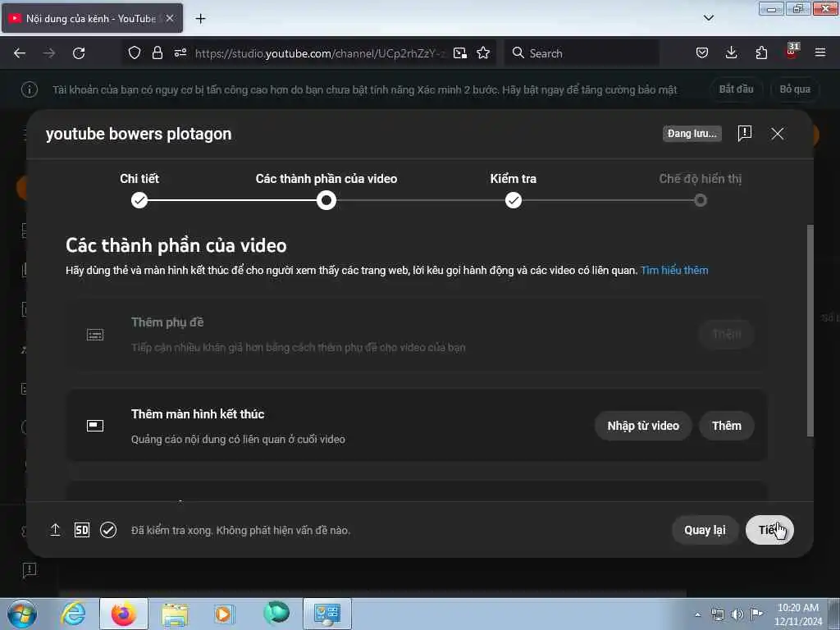Open the tracking protection shield icon
Viewport: 840px width, 630px height.
(135, 52)
